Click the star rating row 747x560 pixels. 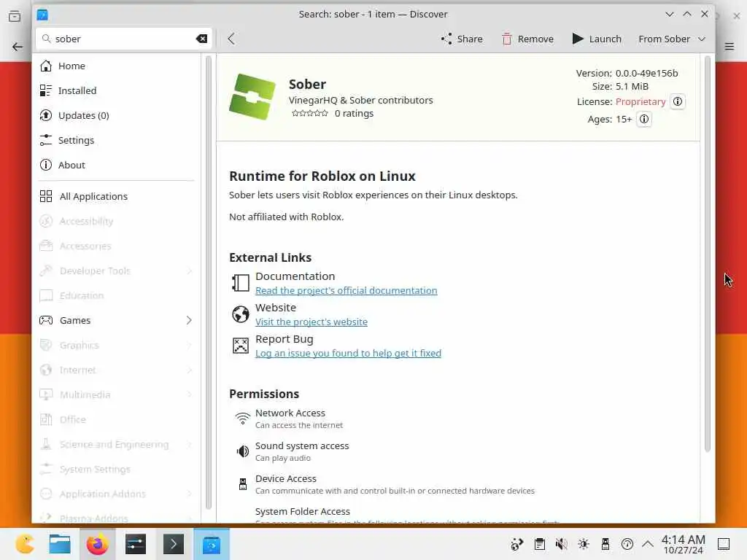309,113
